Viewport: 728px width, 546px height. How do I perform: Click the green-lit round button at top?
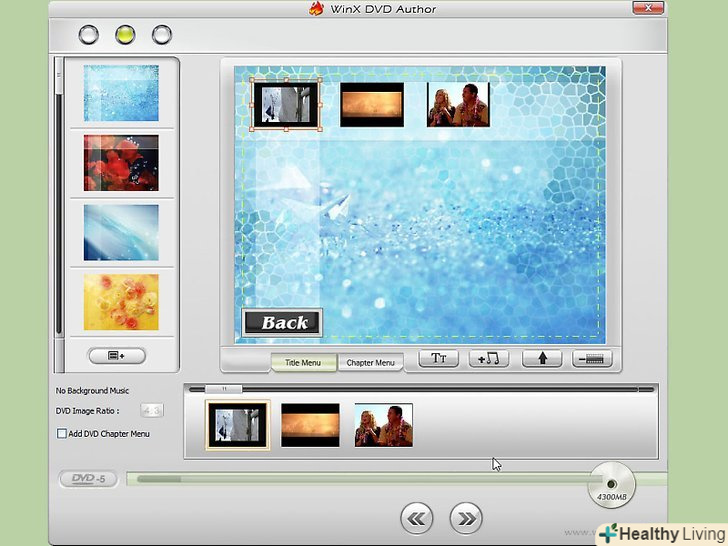125,35
